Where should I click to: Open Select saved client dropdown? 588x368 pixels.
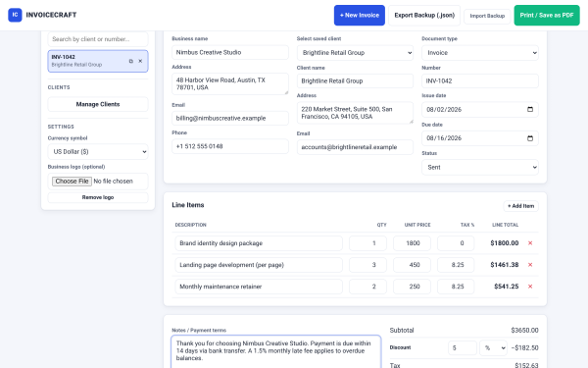click(355, 53)
